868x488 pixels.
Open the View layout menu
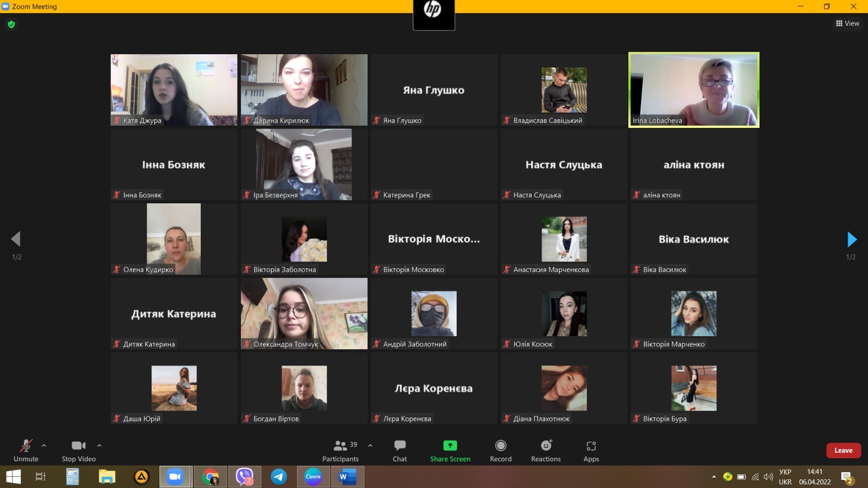[x=847, y=23]
